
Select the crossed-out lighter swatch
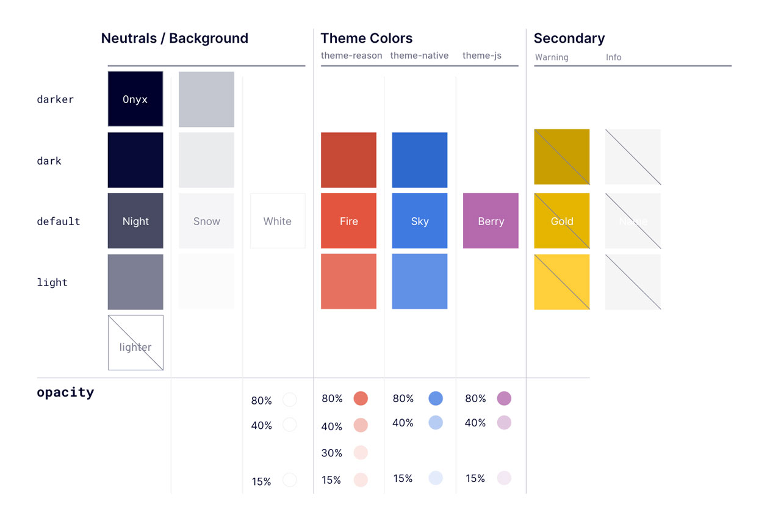(x=135, y=342)
